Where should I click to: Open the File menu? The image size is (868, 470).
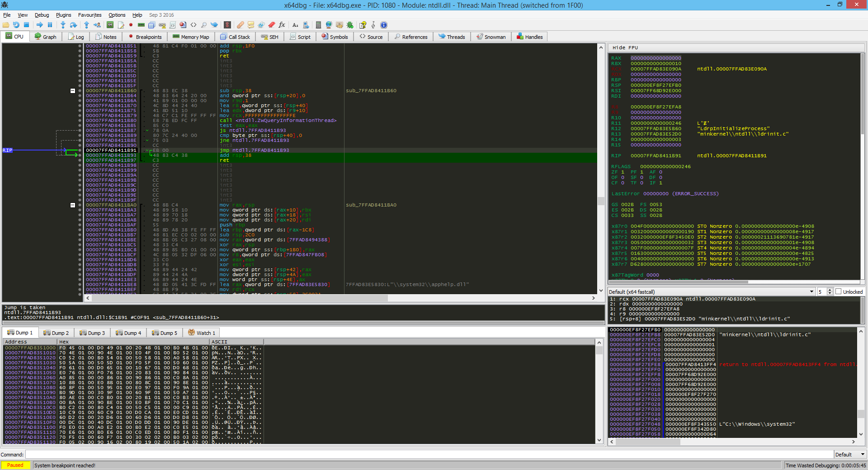coord(7,15)
